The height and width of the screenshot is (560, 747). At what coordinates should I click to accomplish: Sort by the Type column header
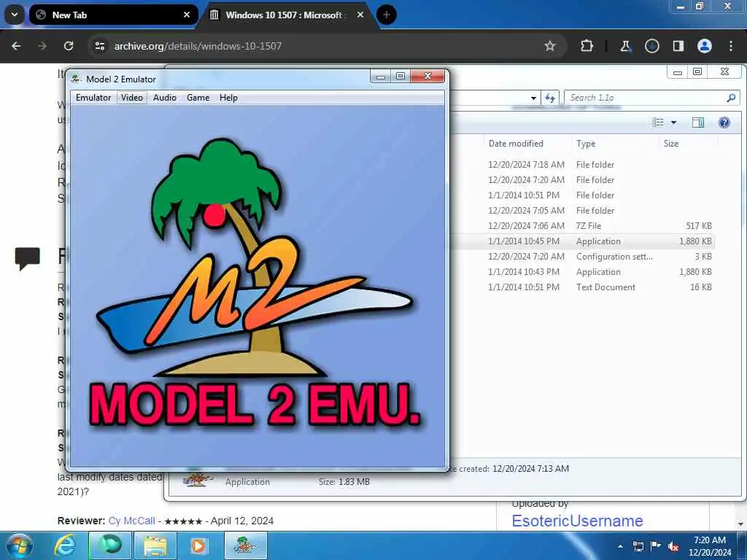586,144
